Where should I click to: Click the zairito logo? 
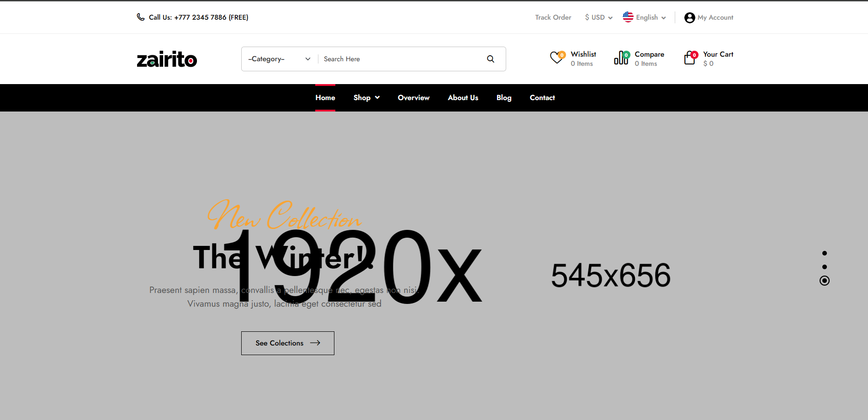167,59
